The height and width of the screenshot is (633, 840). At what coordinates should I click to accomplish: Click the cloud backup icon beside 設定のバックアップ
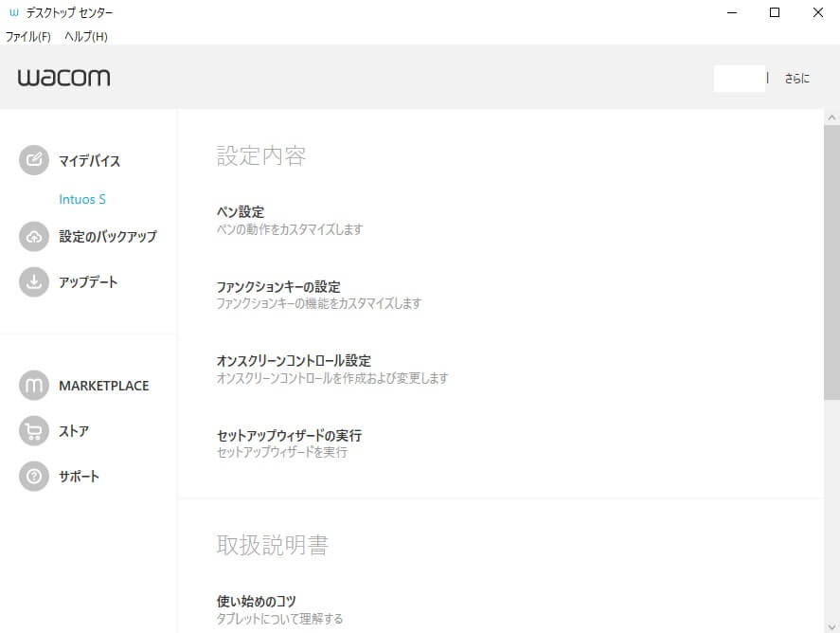click(34, 236)
